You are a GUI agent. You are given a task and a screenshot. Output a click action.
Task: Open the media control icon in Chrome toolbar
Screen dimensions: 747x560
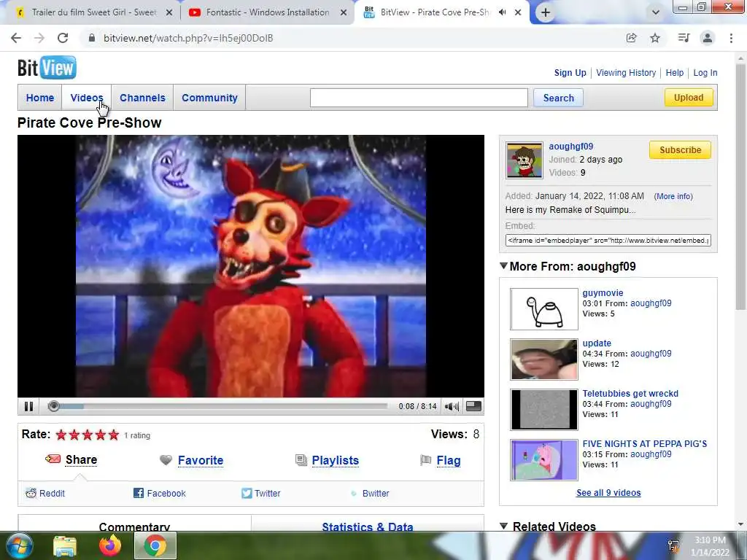pos(684,38)
